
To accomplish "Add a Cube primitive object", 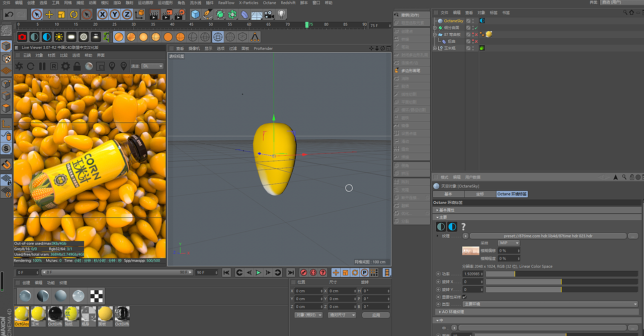I will pos(195,14).
